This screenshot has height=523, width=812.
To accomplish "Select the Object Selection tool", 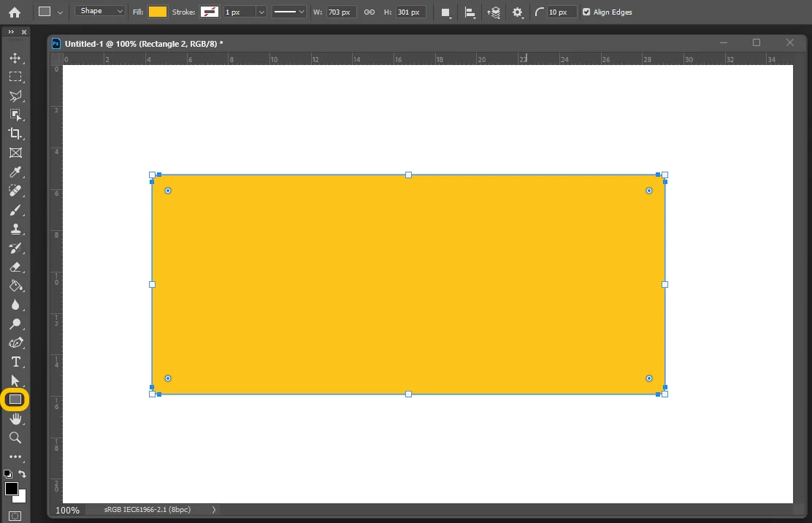I will [x=15, y=115].
